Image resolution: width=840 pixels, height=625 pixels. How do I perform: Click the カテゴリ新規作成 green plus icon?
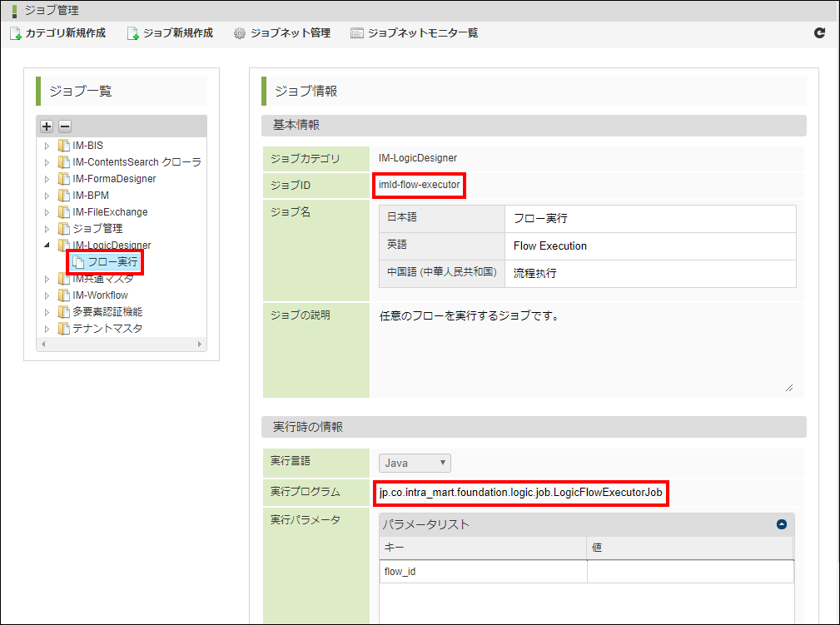pos(16,34)
